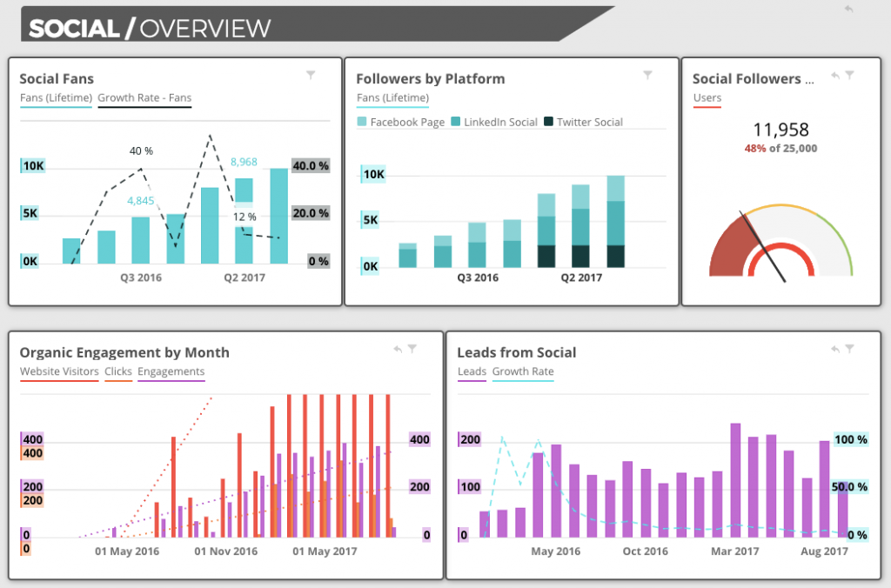
Task: Toggle the Twitter Social legend item
Action: [584, 122]
